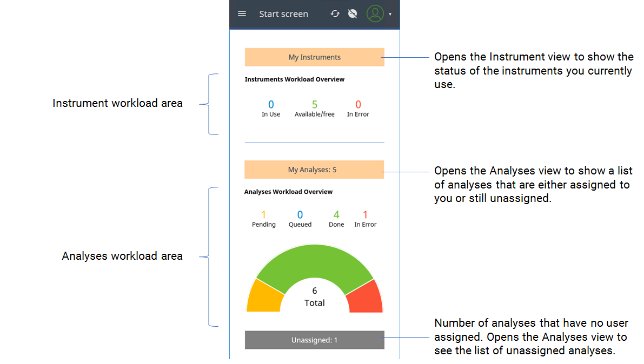Click the notifications-disabled icon in the top bar
The image size is (644, 364).
pos(353,14)
